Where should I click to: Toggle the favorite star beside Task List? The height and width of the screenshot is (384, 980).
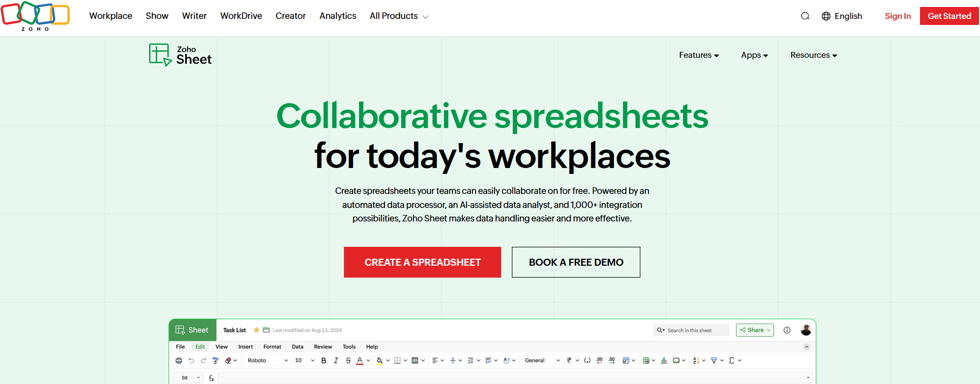click(256, 330)
